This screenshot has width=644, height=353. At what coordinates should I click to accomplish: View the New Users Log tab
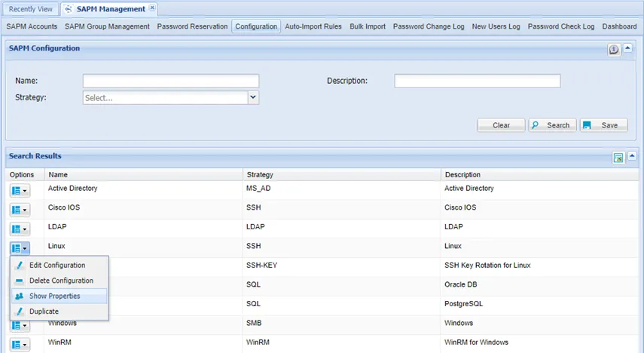pyautogui.click(x=496, y=26)
